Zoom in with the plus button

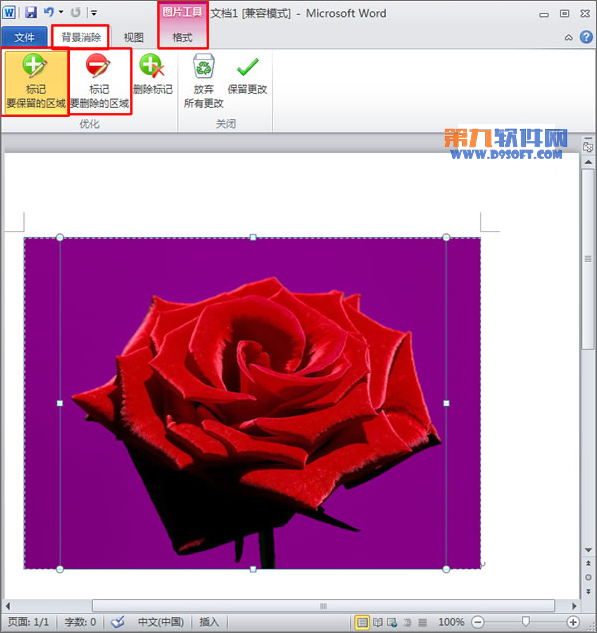(573, 622)
